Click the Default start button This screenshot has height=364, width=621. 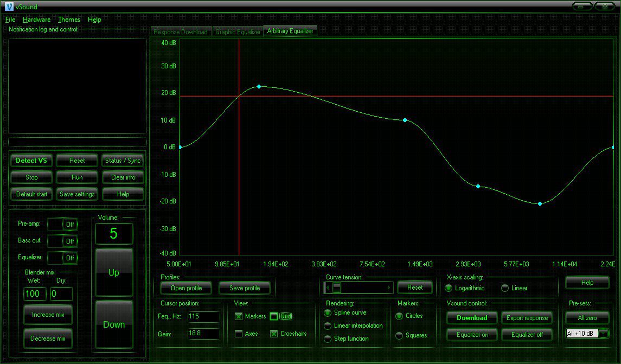coord(31,194)
